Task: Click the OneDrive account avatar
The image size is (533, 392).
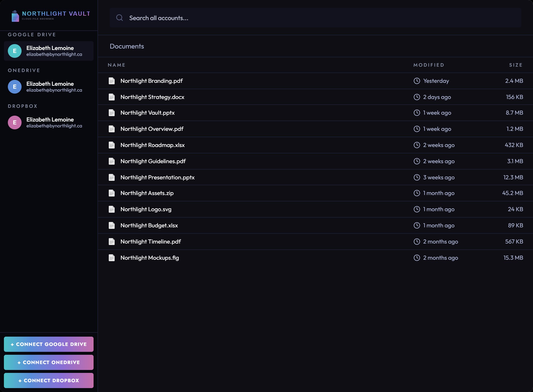Action: tap(15, 87)
